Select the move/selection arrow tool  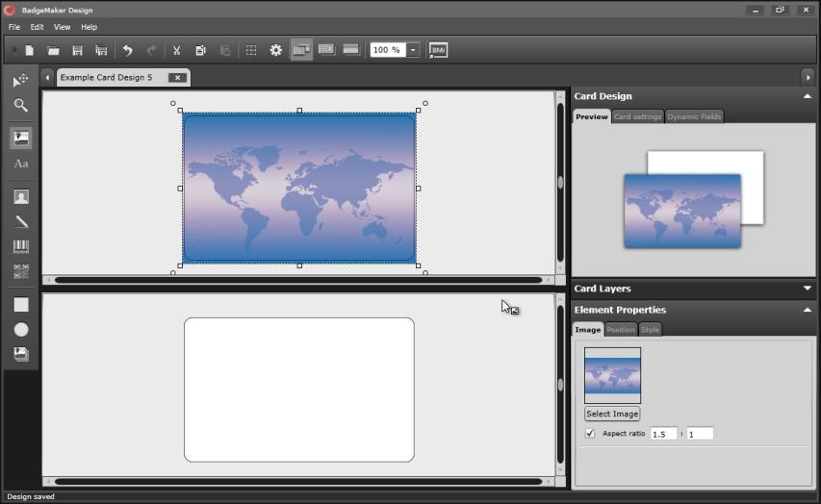21,80
